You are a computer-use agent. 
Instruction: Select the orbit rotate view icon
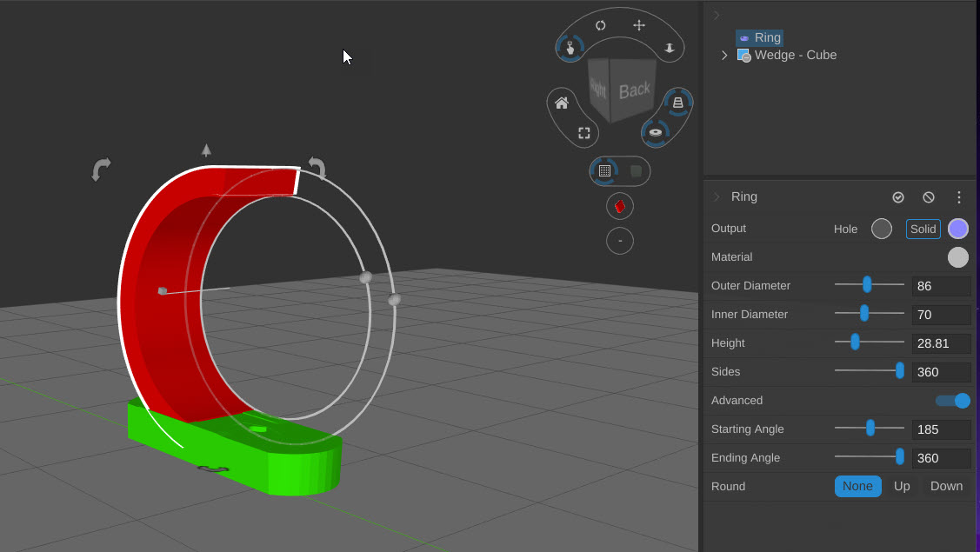pyautogui.click(x=601, y=25)
